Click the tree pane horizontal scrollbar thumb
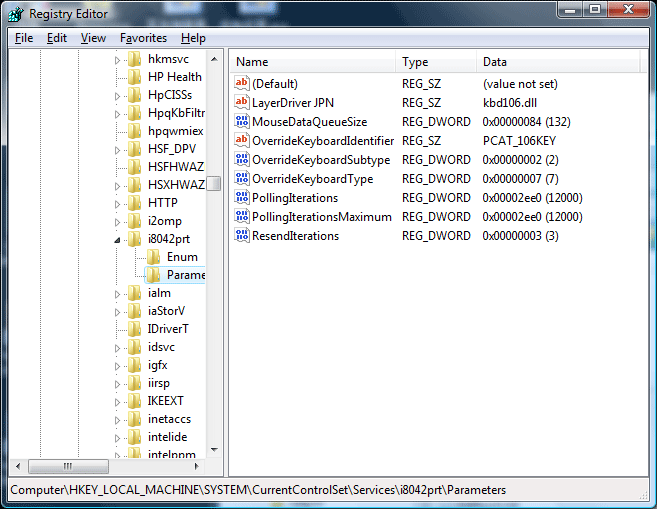Screen dimensions: 657x509 (x=68, y=466)
